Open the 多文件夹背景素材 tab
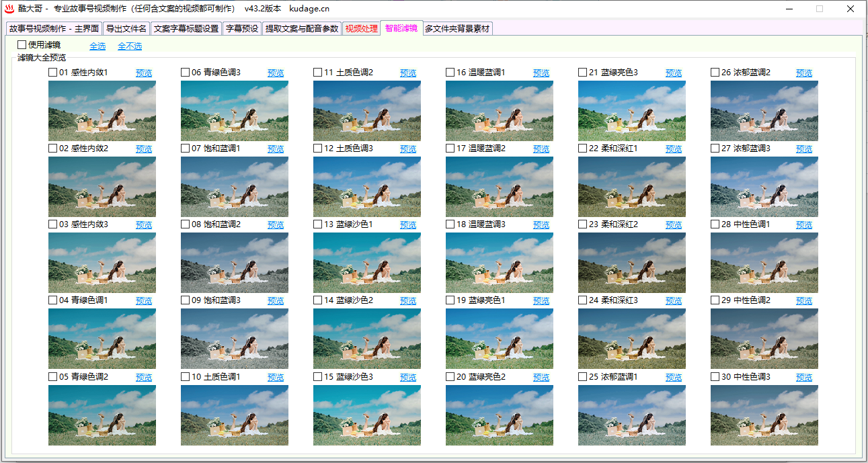This screenshot has width=868, height=463. (457, 29)
